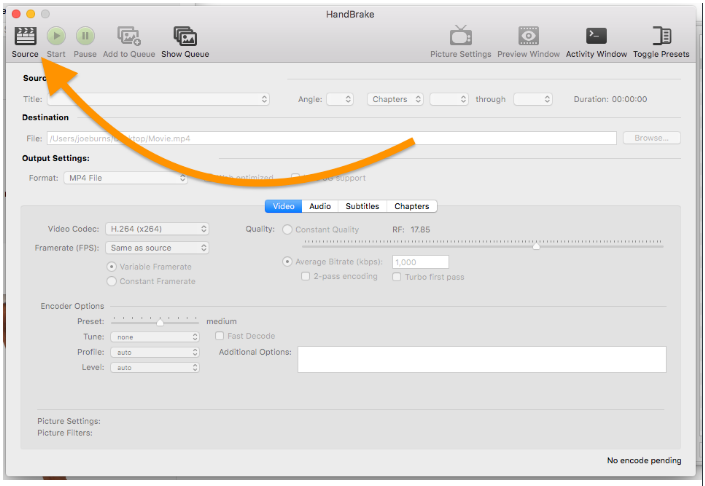Open the Format MP4 File dropdown
The width and height of the screenshot is (705, 486).
[x=125, y=178]
